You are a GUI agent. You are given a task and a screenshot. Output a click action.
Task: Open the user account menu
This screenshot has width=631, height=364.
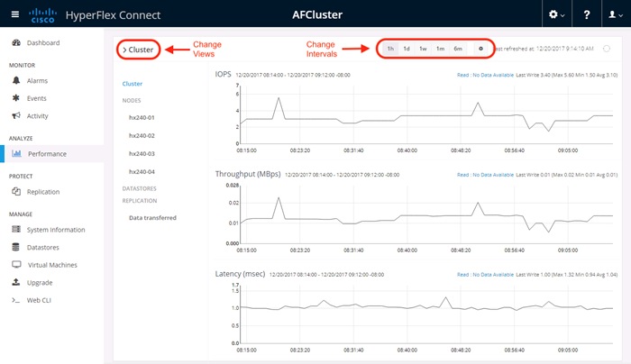pos(616,14)
